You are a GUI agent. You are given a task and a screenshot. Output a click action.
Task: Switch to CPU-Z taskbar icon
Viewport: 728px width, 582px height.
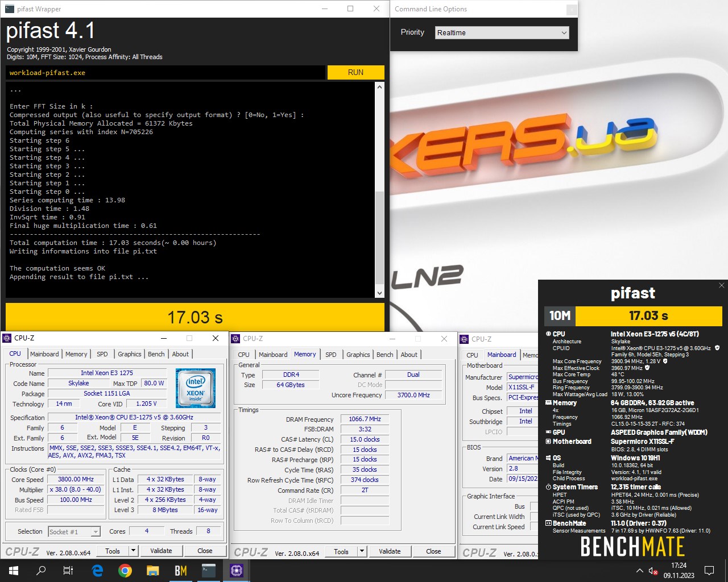237,571
